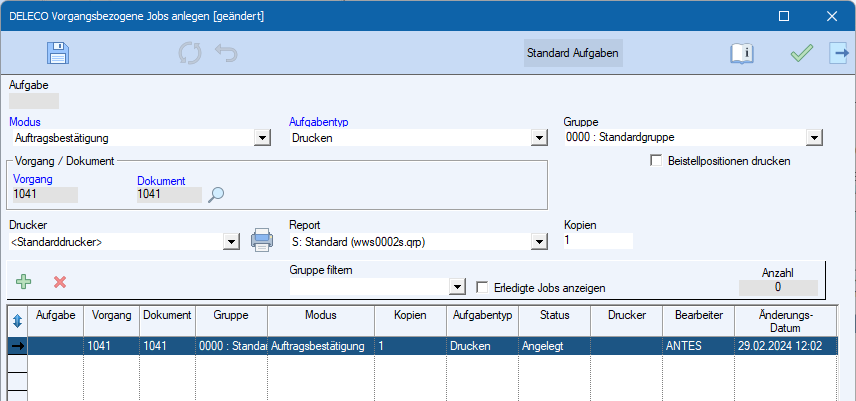Click the printer icon next to Drucker
The width and height of the screenshot is (856, 401).
coord(261,240)
